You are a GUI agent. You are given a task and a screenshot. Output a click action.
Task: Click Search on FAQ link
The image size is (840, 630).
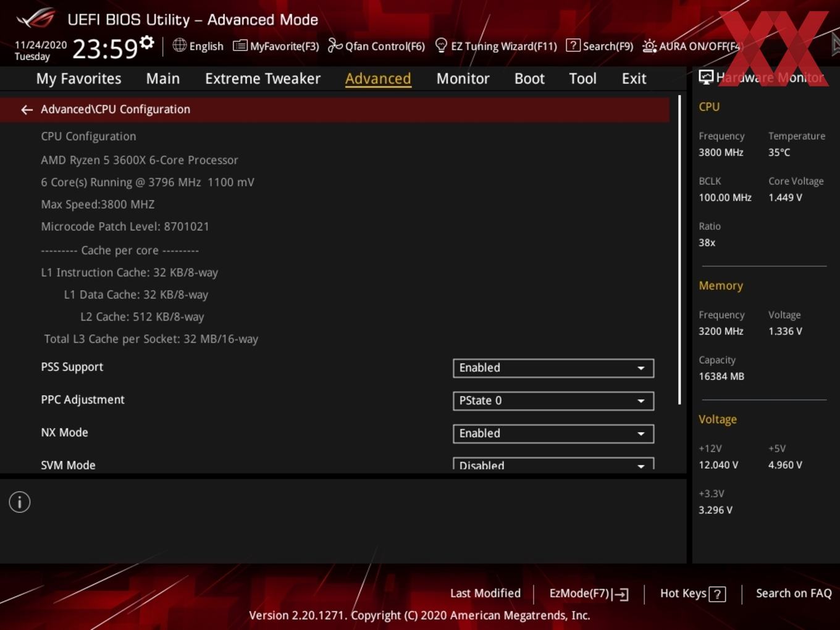(794, 593)
